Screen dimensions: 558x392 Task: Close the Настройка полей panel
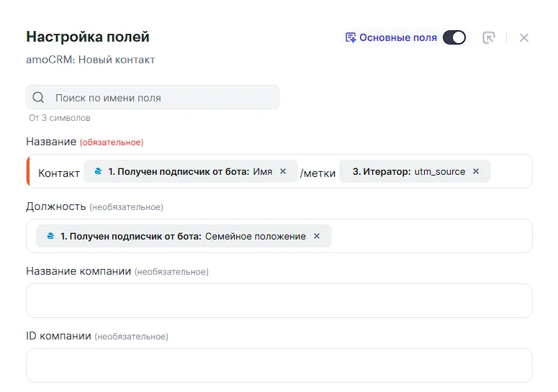tap(524, 37)
